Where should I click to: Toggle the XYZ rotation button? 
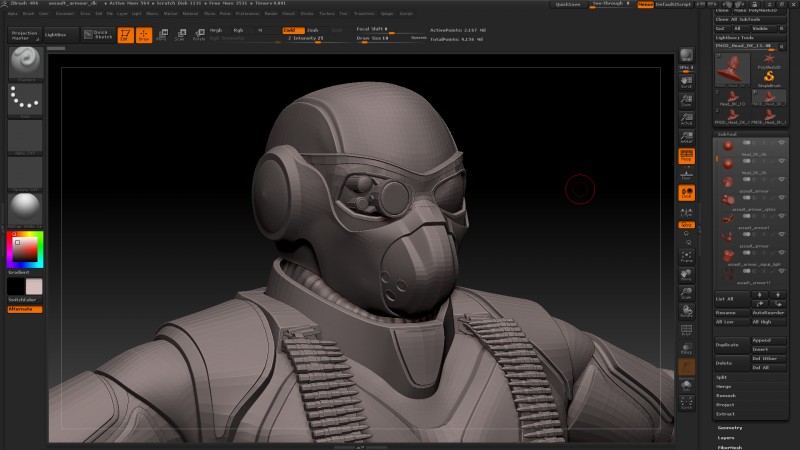coord(686,224)
